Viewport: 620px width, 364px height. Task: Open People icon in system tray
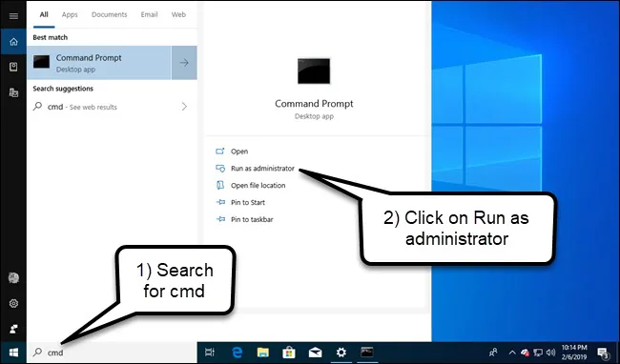coord(493,353)
